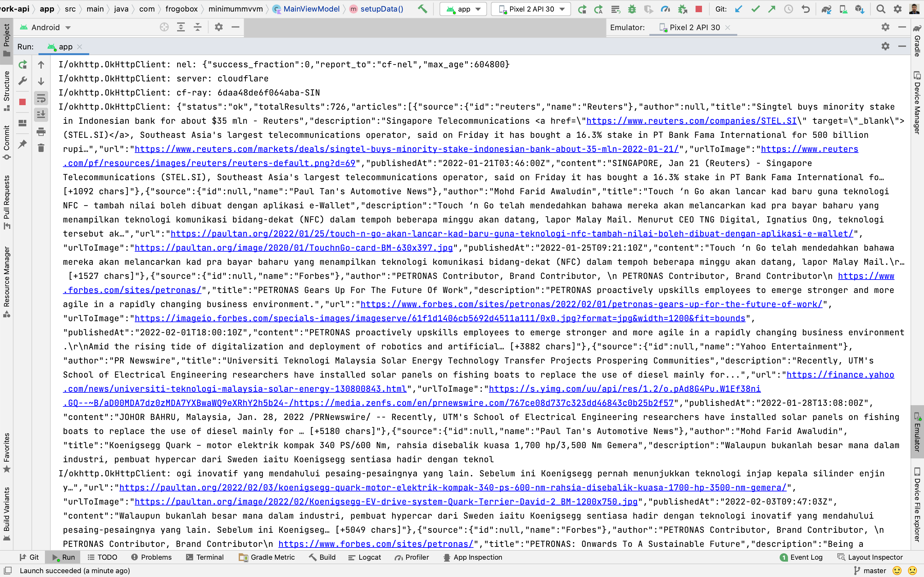Open the app run configuration dropdown
The height and width of the screenshot is (577, 924).
tap(463, 9)
